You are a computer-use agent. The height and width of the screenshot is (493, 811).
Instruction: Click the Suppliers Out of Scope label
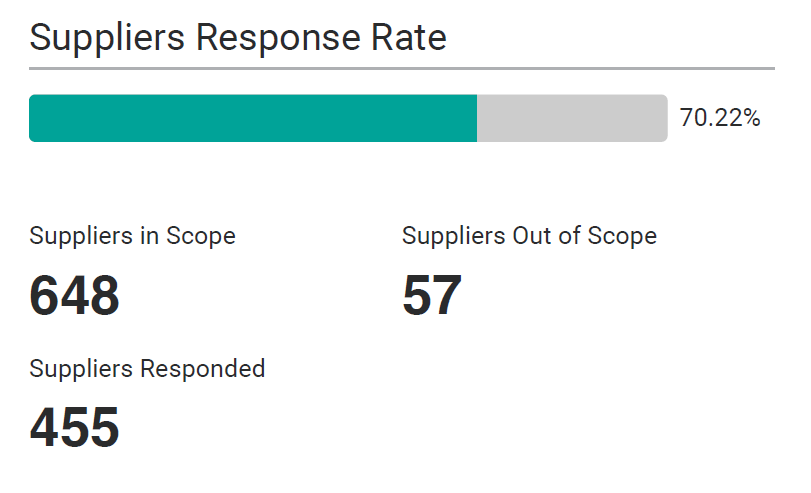[529, 236]
